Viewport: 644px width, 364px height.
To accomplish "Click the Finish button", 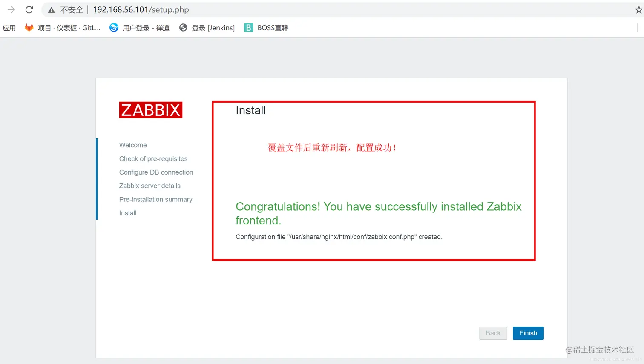I will pyautogui.click(x=528, y=333).
